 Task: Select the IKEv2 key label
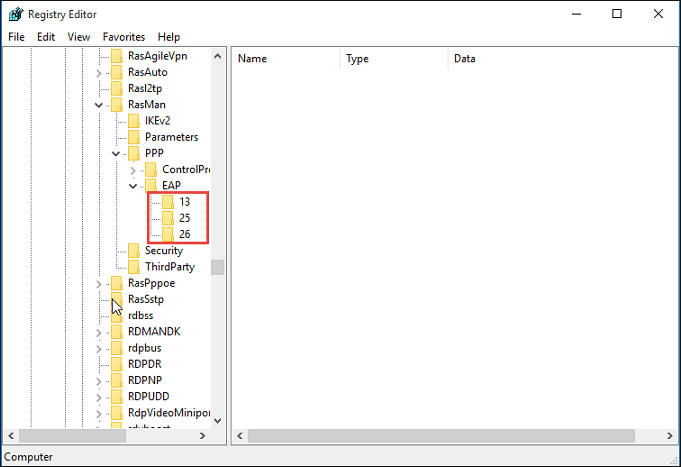coord(158,121)
